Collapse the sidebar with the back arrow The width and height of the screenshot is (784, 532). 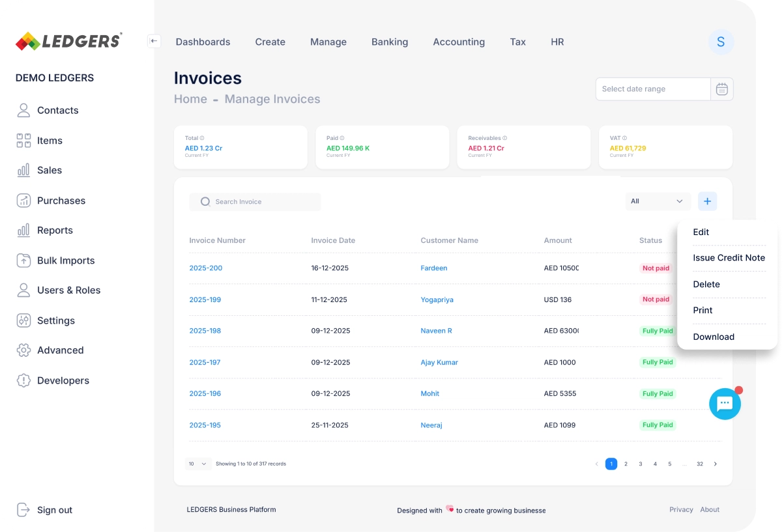(x=154, y=40)
